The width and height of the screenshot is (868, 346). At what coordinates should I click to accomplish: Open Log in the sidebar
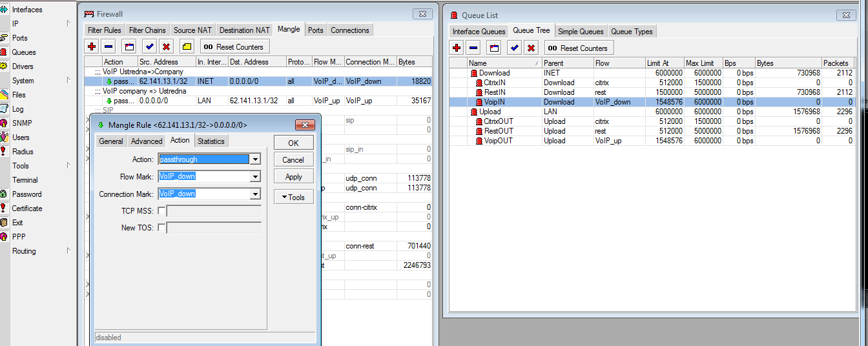17,109
